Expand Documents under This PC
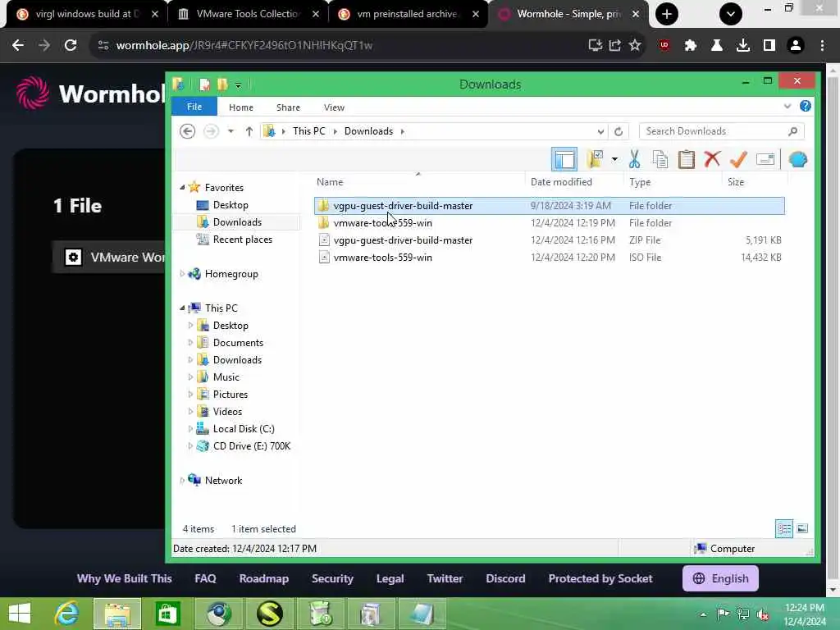Viewport: 840px width, 630px height. pyautogui.click(x=190, y=343)
